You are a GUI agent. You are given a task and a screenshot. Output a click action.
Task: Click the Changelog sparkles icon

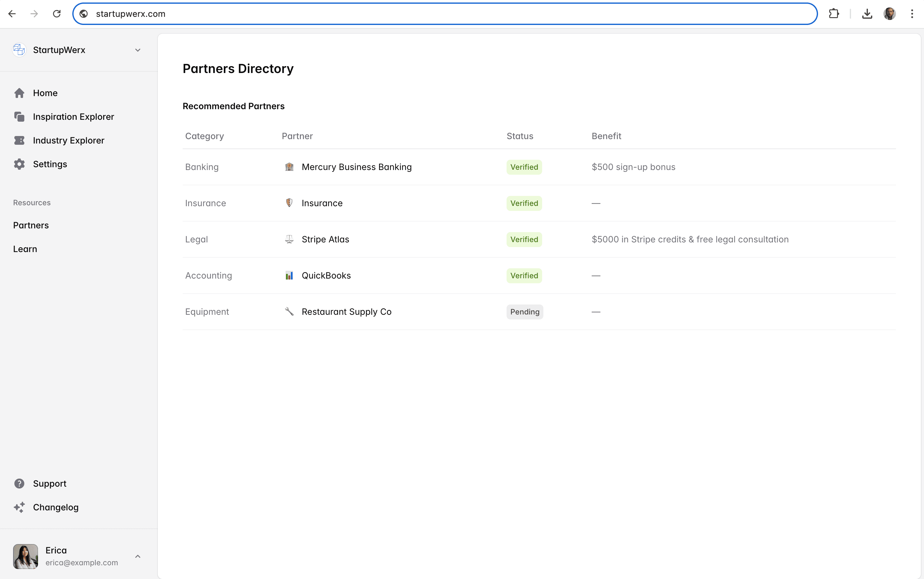(19, 507)
